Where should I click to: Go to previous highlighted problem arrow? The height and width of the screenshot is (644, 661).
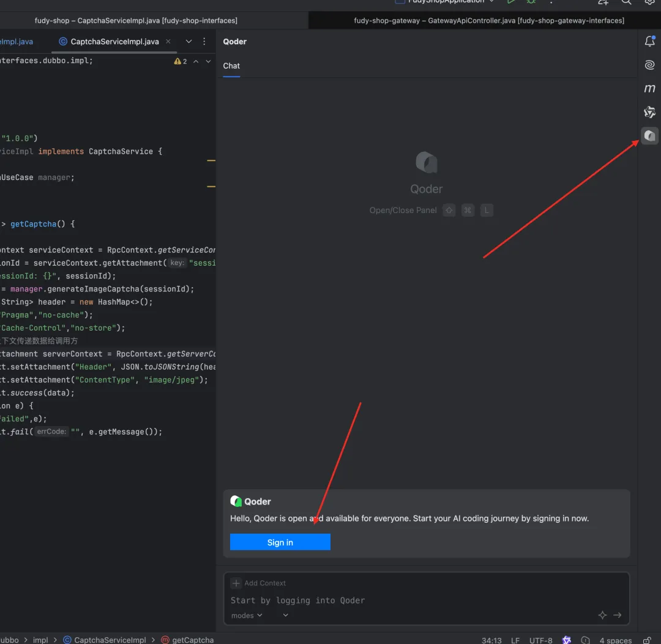[196, 61]
